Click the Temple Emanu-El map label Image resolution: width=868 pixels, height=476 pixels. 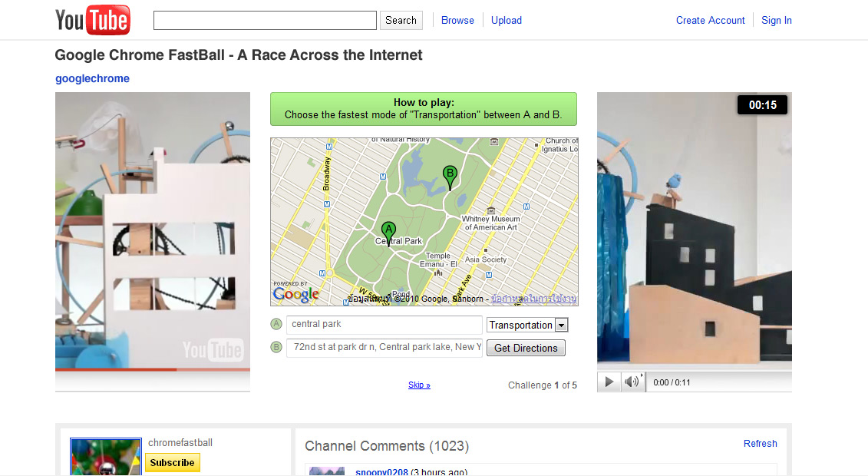tap(438, 260)
